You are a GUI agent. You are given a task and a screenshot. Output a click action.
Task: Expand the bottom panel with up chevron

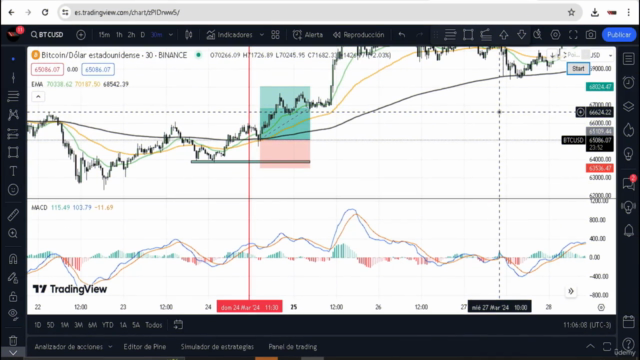[x=590, y=346]
